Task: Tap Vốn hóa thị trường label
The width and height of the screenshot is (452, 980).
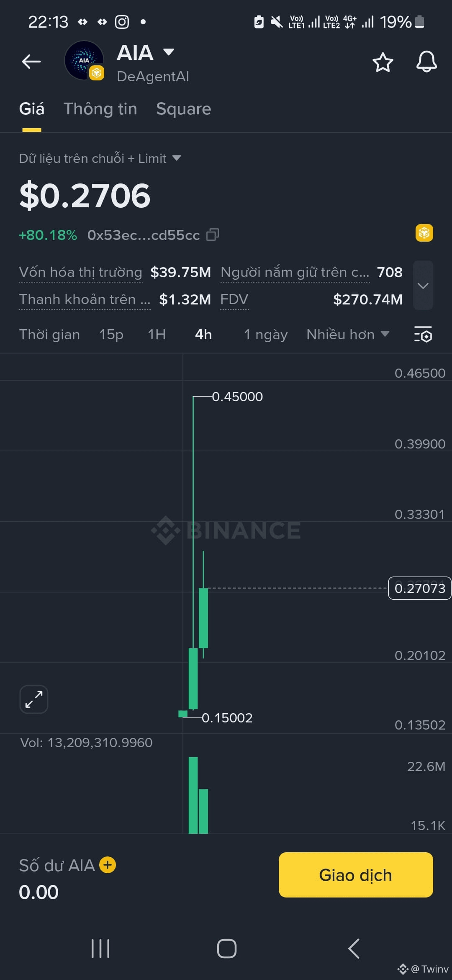Action: pos(80,272)
